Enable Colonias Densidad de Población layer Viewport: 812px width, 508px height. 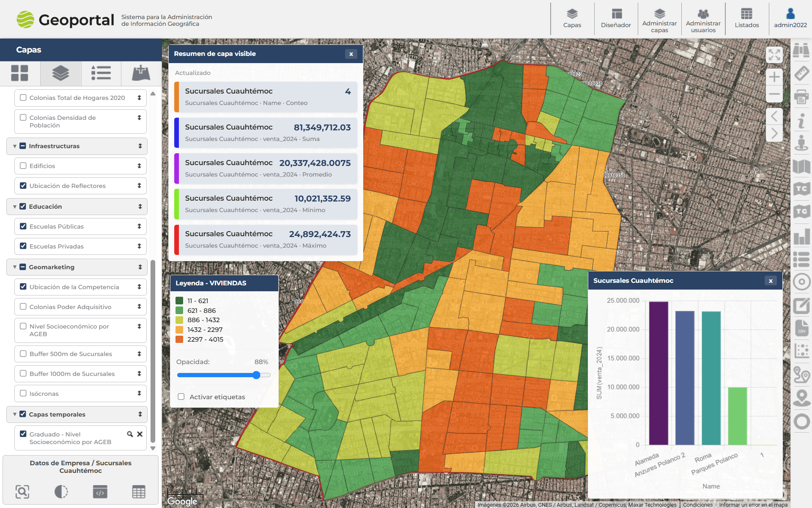click(x=23, y=117)
